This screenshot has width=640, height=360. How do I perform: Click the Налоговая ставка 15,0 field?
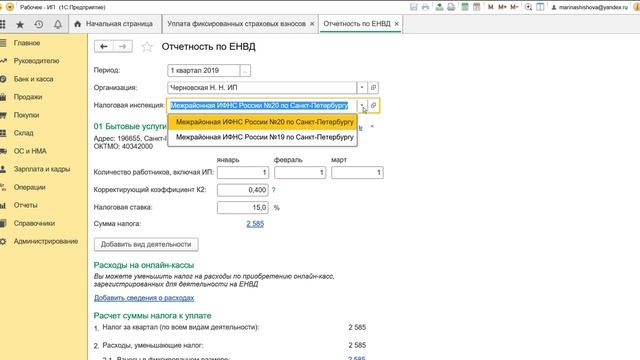[243, 207]
